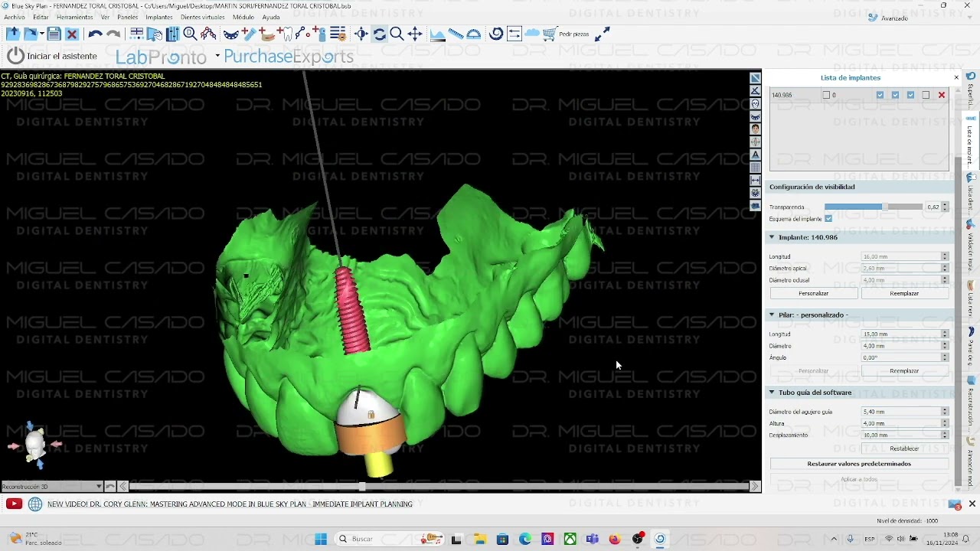Click the Redo arrow icon
Image resolution: width=980 pixels, height=551 pixels.
point(113,34)
